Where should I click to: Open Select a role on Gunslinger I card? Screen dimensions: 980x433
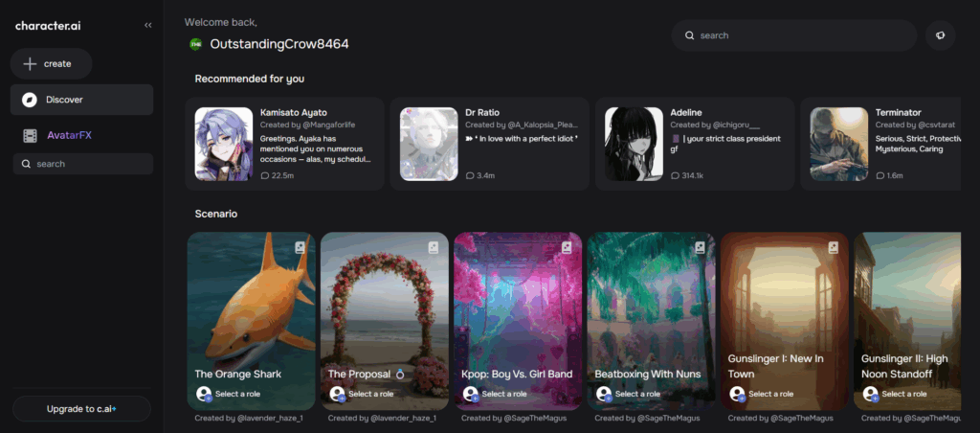770,394
